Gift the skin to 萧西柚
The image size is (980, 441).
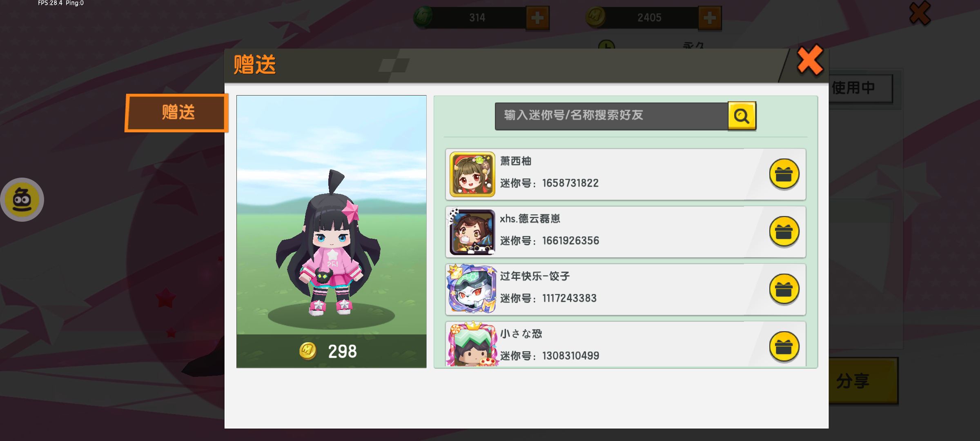coord(784,174)
